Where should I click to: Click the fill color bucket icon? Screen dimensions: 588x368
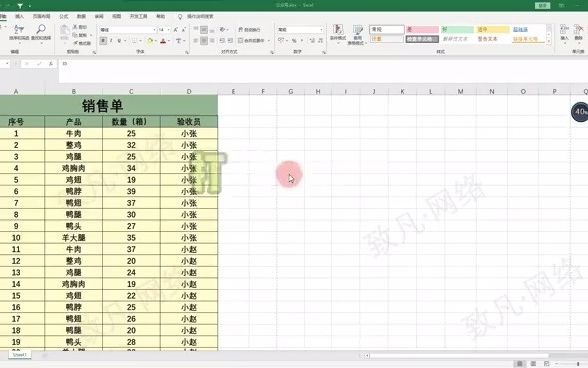(150, 41)
